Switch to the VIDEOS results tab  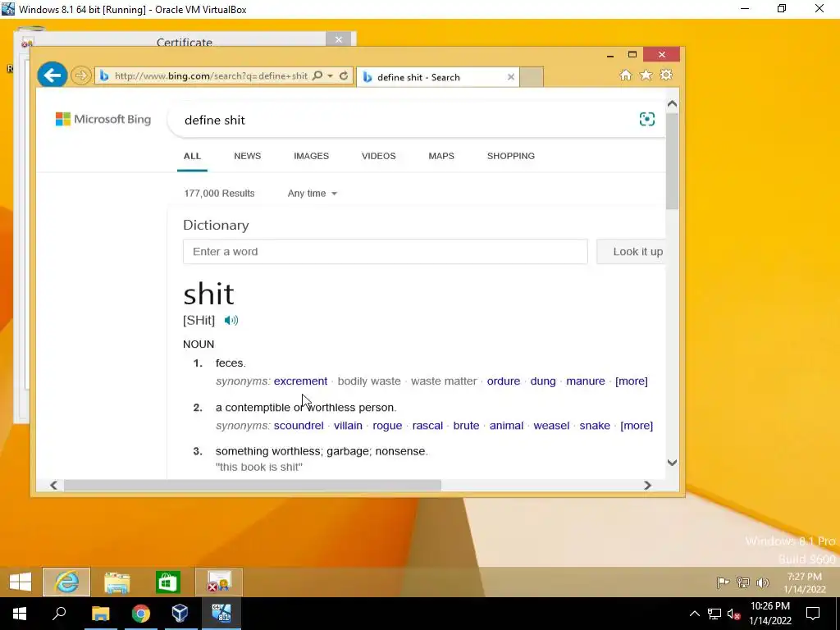click(379, 156)
